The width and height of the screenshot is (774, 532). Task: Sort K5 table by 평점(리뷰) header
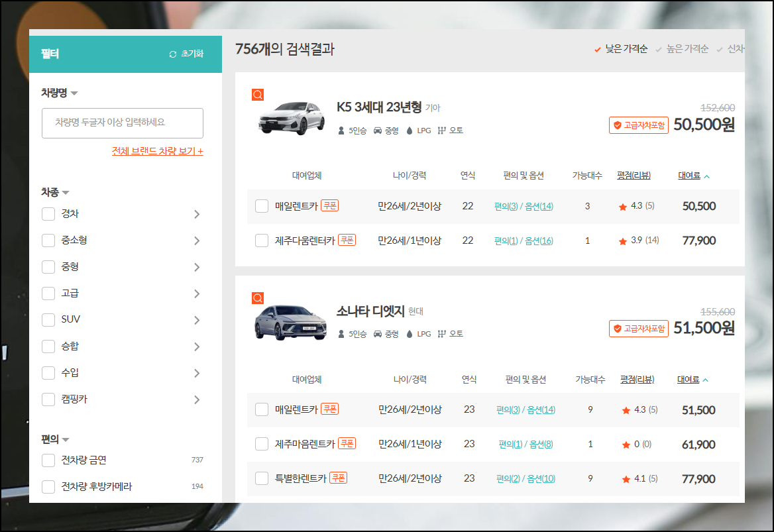[x=634, y=176]
